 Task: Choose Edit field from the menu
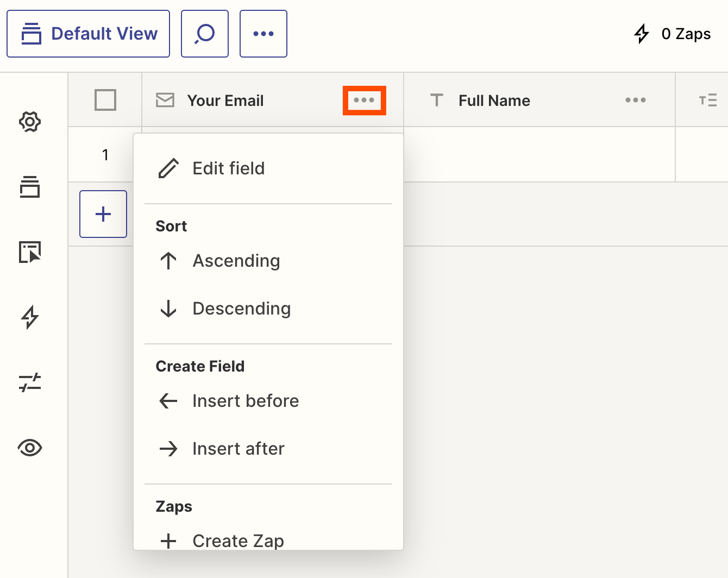coord(229,168)
